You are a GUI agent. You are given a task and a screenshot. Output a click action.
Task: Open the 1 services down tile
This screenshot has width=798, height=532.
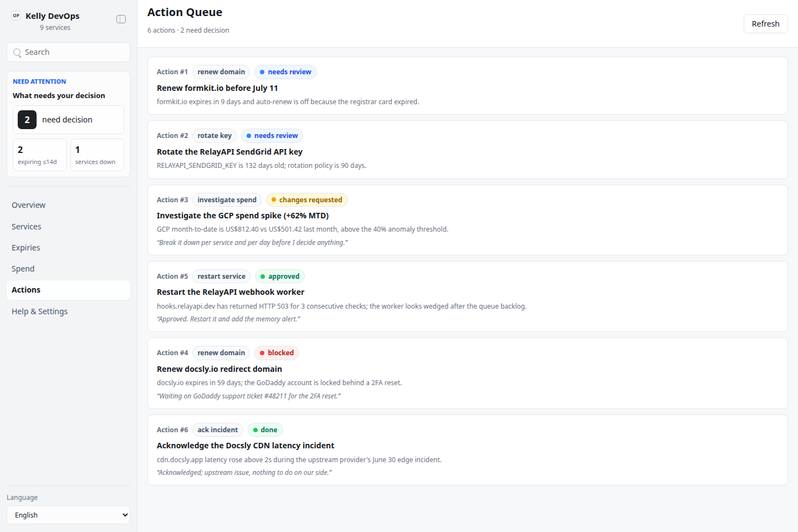[97, 155]
